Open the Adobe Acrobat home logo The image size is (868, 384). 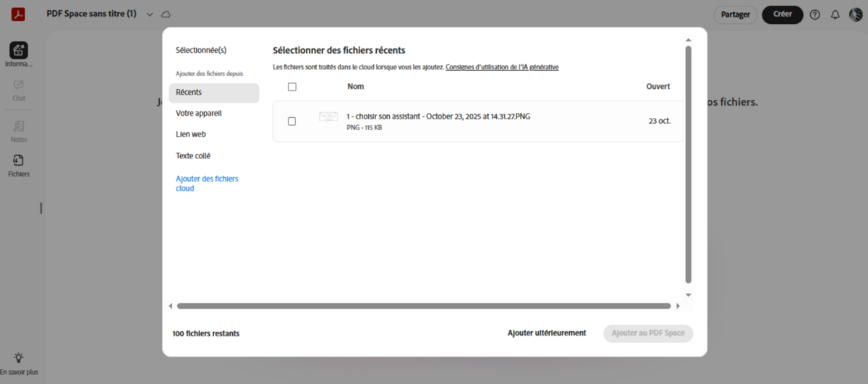click(x=18, y=14)
